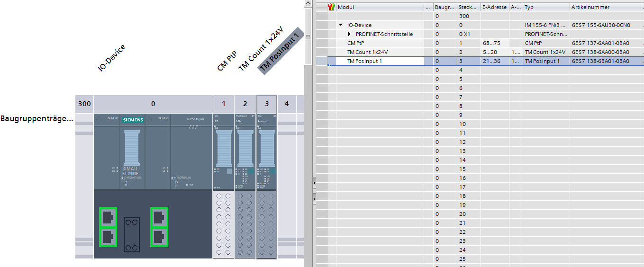
Task: Select the TM Count module graphic in slot 2
Action: pos(245,186)
